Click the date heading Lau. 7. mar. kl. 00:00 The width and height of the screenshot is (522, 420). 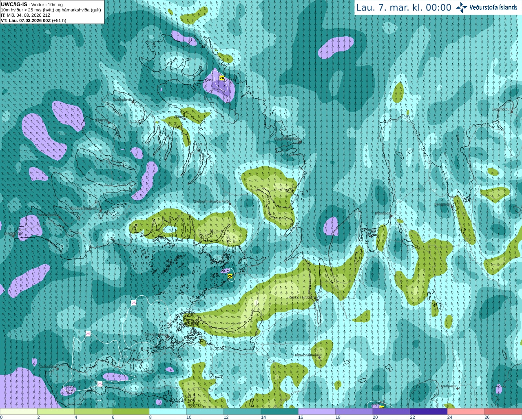point(404,8)
